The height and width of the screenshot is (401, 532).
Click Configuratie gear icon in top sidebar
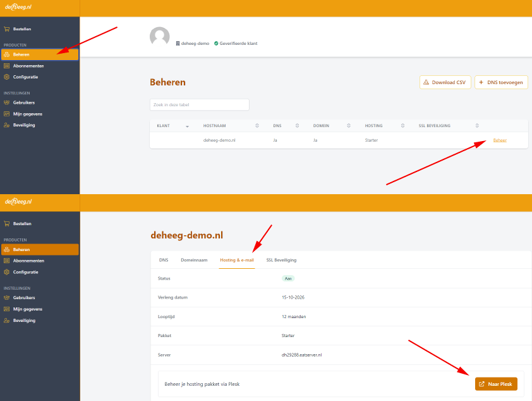tap(6, 77)
